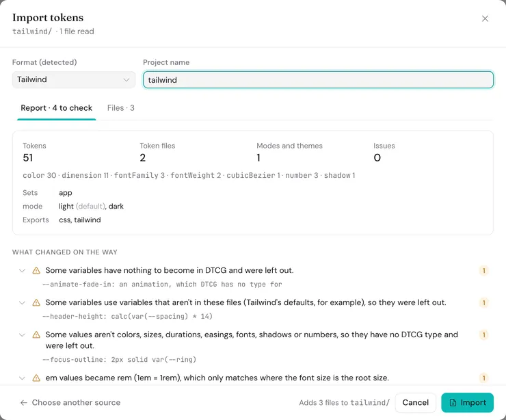Click the 'Format (detected)' label
The image size is (506, 420).
(44, 62)
